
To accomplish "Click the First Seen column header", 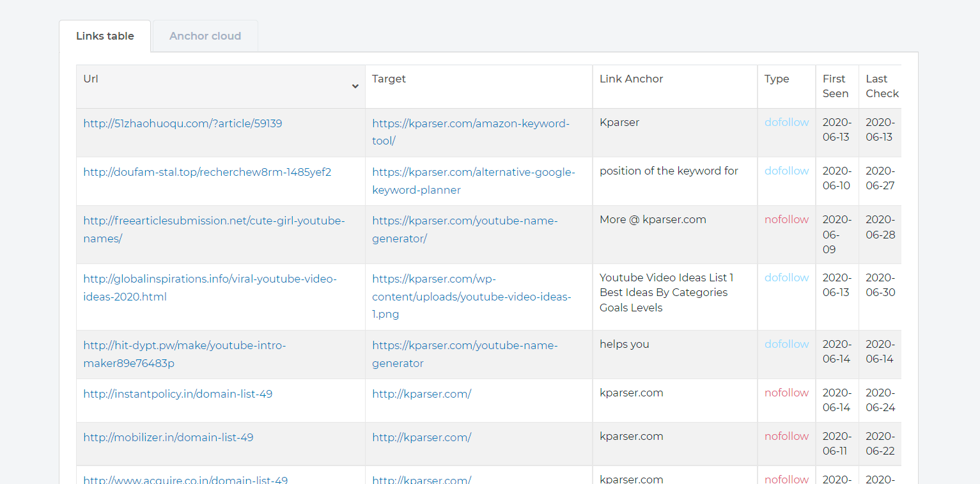I will click(x=835, y=86).
